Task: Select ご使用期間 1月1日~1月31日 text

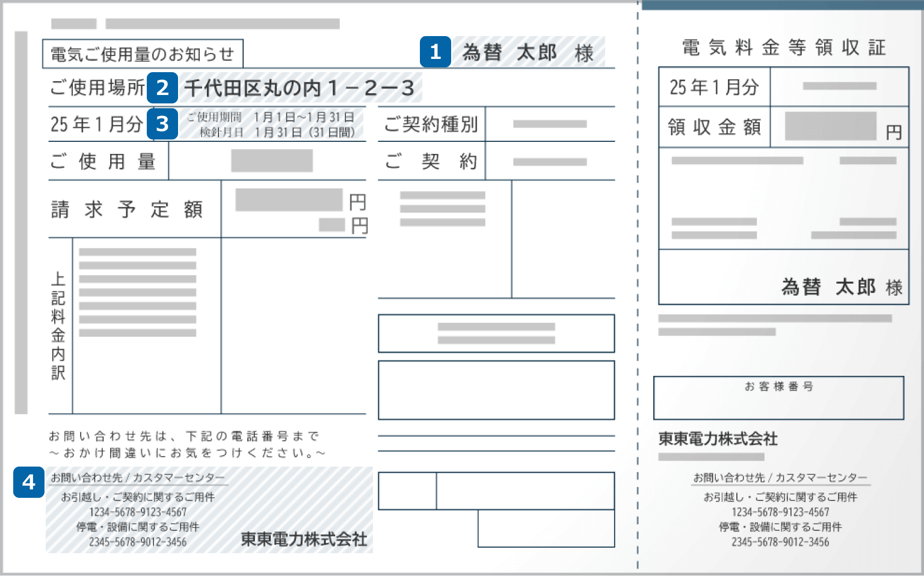Action: [270, 117]
